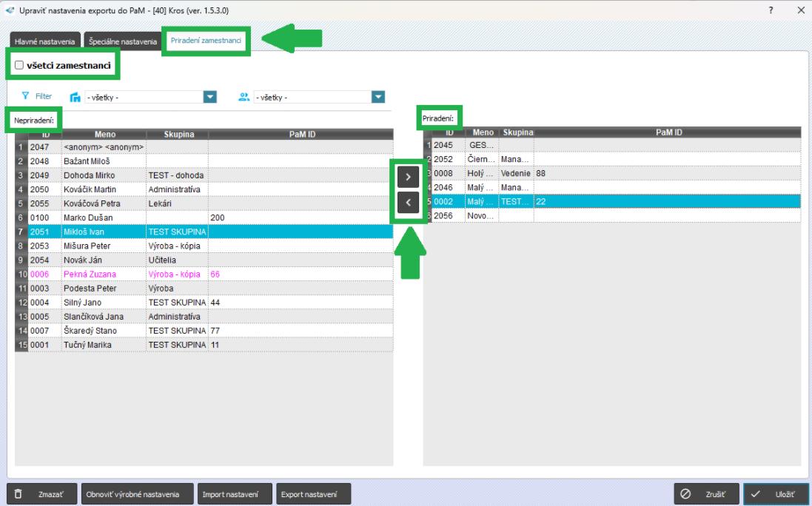Click the building department filter icon
The width and height of the screenshot is (812, 506).
[x=74, y=97]
